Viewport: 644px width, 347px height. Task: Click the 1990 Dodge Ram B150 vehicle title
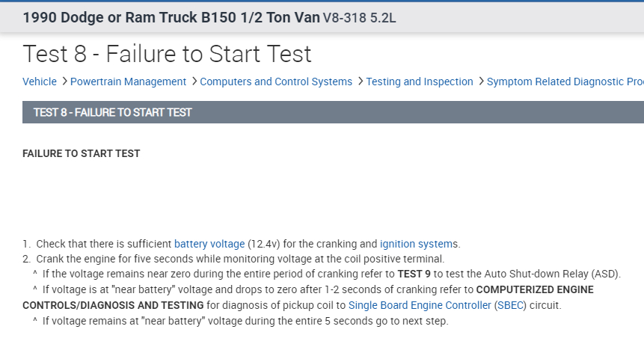pyautogui.click(x=171, y=17)
